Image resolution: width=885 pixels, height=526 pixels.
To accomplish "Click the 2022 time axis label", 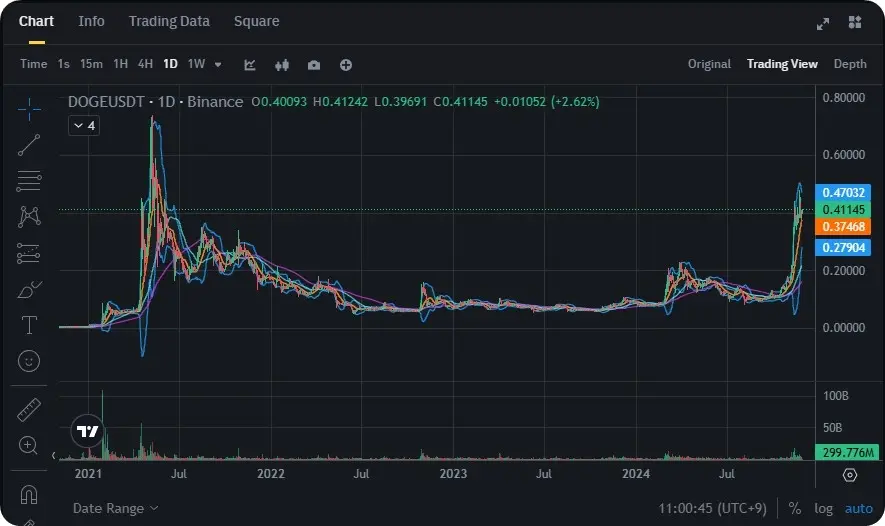I will (x=271, y=474).
